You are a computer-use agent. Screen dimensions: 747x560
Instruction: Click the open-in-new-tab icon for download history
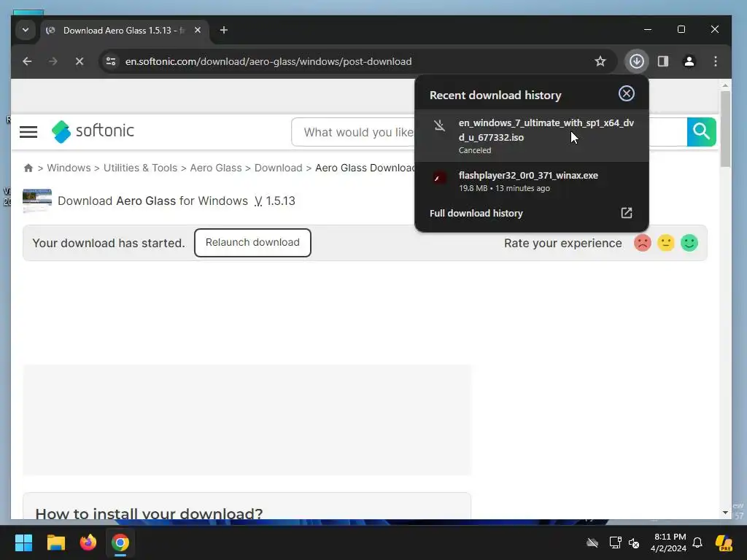tap(627, 213)
